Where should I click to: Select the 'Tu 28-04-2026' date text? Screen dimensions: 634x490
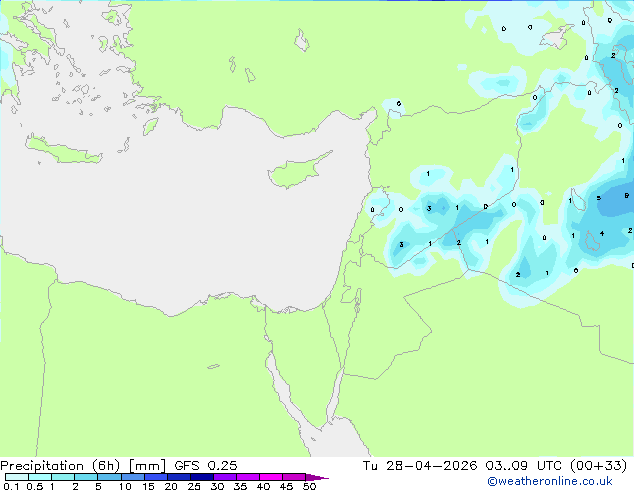(x=420, y=466)
